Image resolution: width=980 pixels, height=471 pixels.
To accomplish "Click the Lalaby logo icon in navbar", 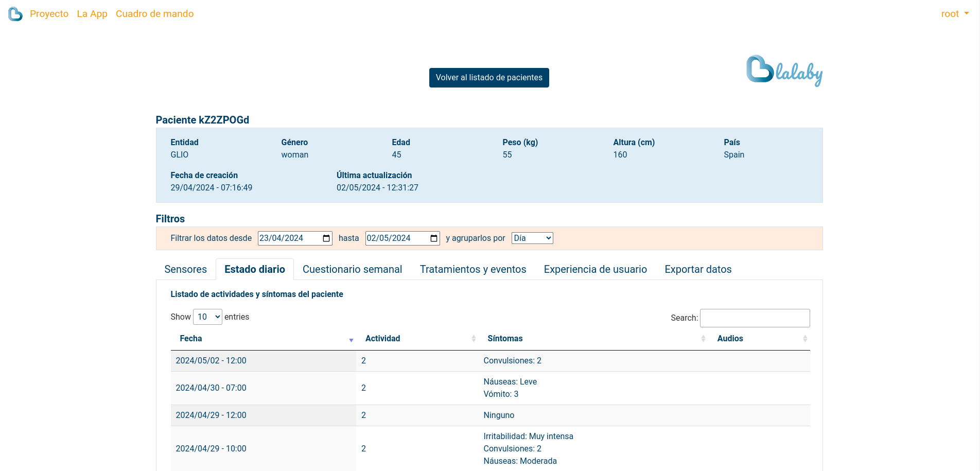I will (15, 14).
